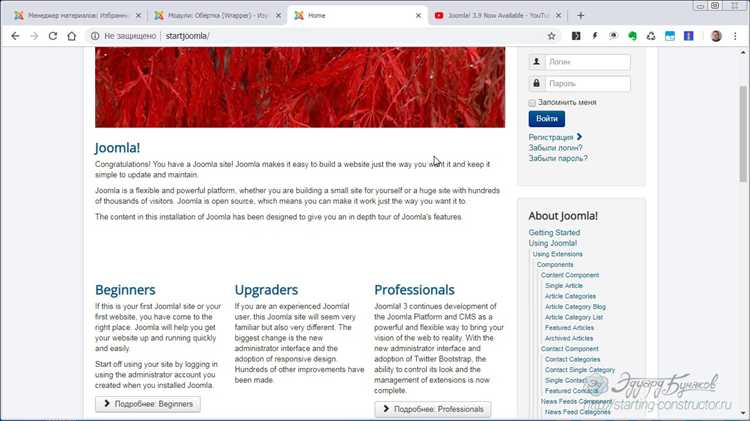Open the green Evernote elephant extension
The image size is (750, 421).
(632, 36)
